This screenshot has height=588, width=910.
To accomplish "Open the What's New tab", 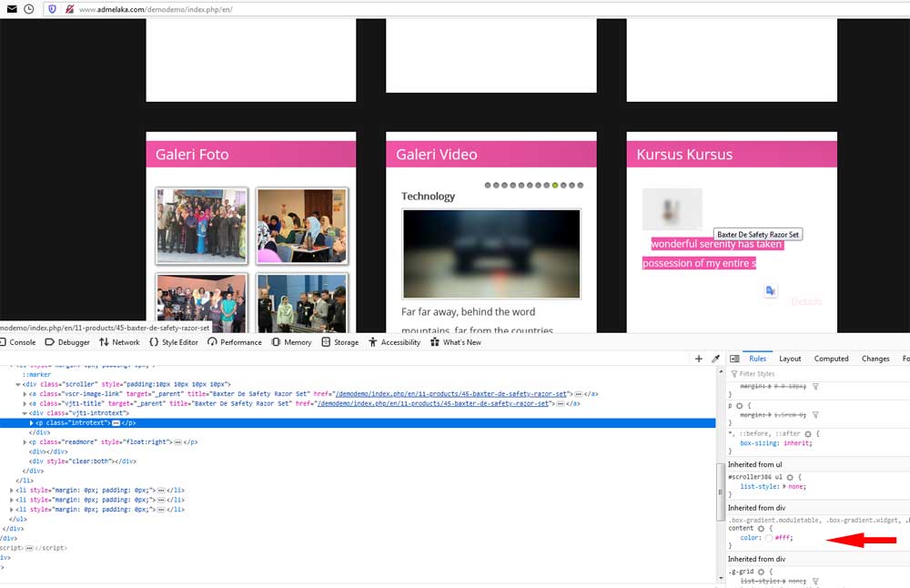I will click(456, 342).
